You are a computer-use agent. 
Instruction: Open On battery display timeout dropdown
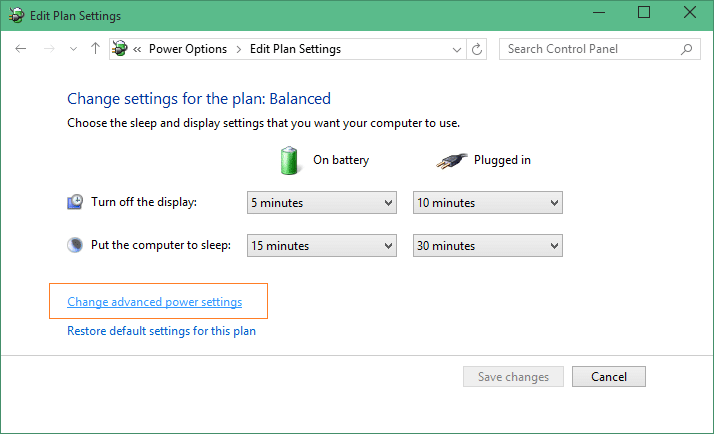click(322, 203)
